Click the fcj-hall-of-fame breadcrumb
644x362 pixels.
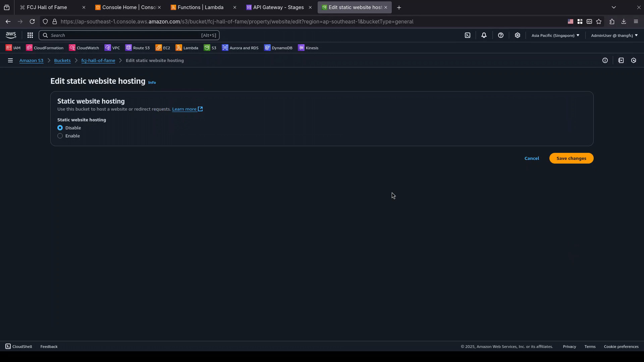coord(98,61)
